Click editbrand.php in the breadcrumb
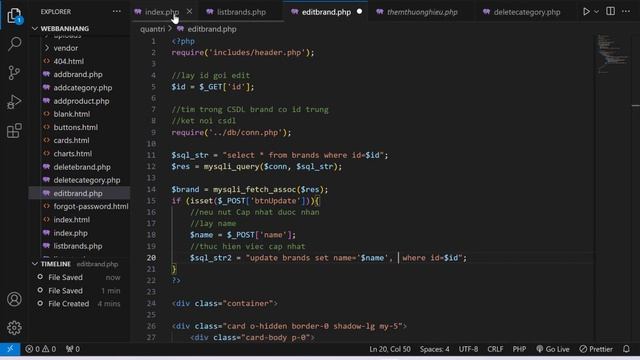The width and height of the screenshot is (640, 360). click(x=212, y=29)
